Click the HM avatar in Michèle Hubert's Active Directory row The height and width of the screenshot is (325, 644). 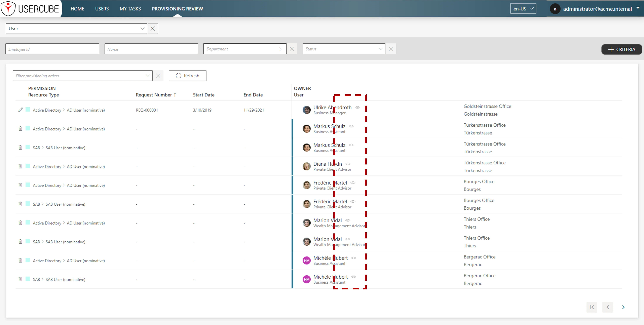click(x=306, y=260)
